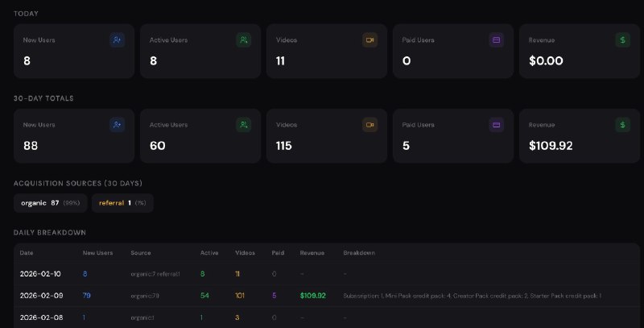
Task: Click the Date column header
Action: pyautogui.click(x=27, y=252)
